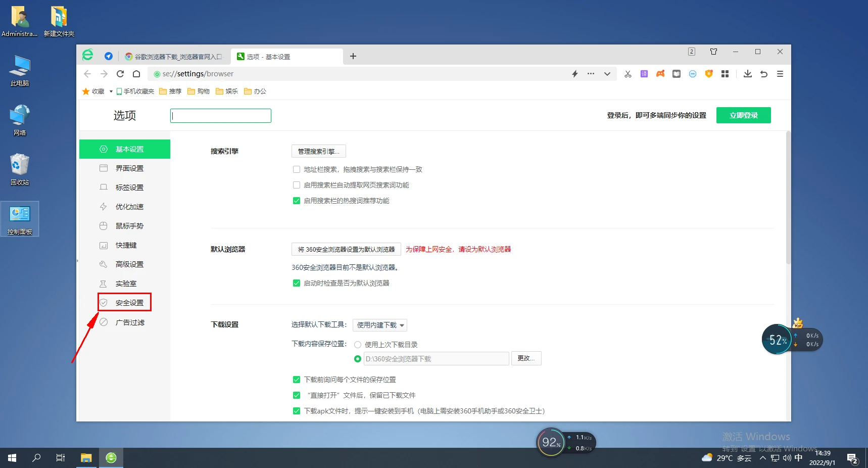Click the skin shirt icon in title bar
This screenshot has width=868, height=468.
click(713, 52)
